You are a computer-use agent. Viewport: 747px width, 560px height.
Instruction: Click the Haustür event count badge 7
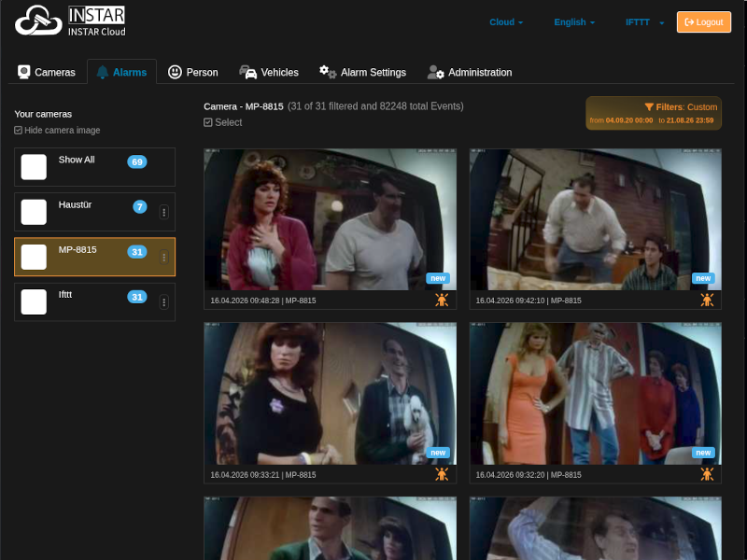[139, 206]
